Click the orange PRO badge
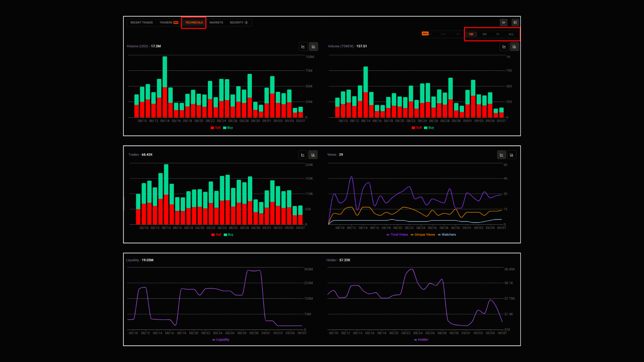The image size is (644, 362). click(425, 34)
